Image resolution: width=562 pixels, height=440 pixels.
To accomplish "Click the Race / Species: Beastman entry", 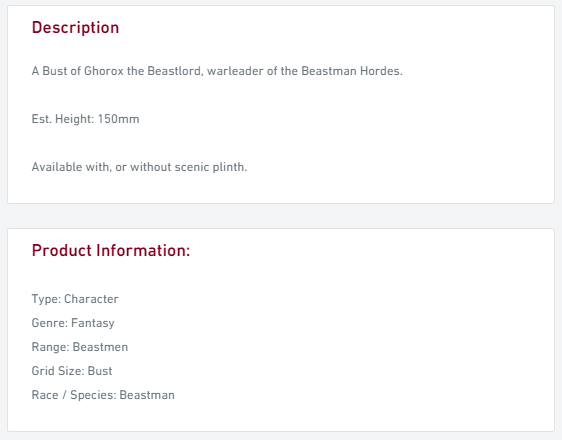I will (103, 395).
